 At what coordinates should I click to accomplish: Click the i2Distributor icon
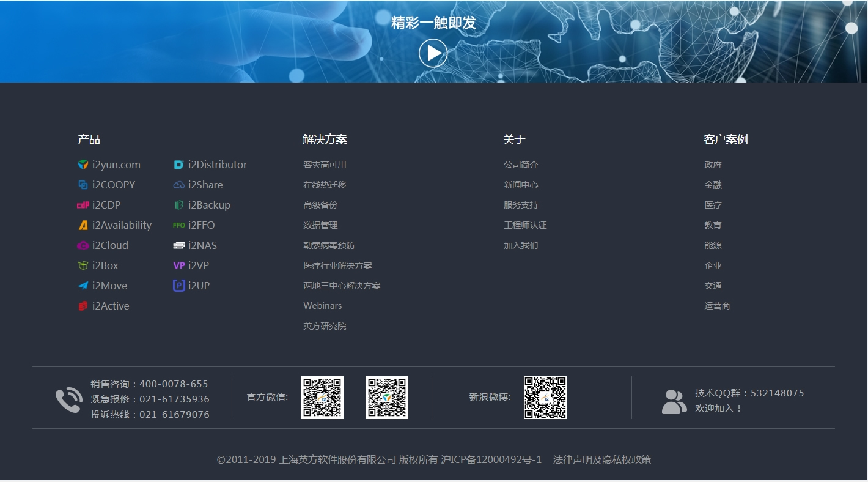point(178,165)
